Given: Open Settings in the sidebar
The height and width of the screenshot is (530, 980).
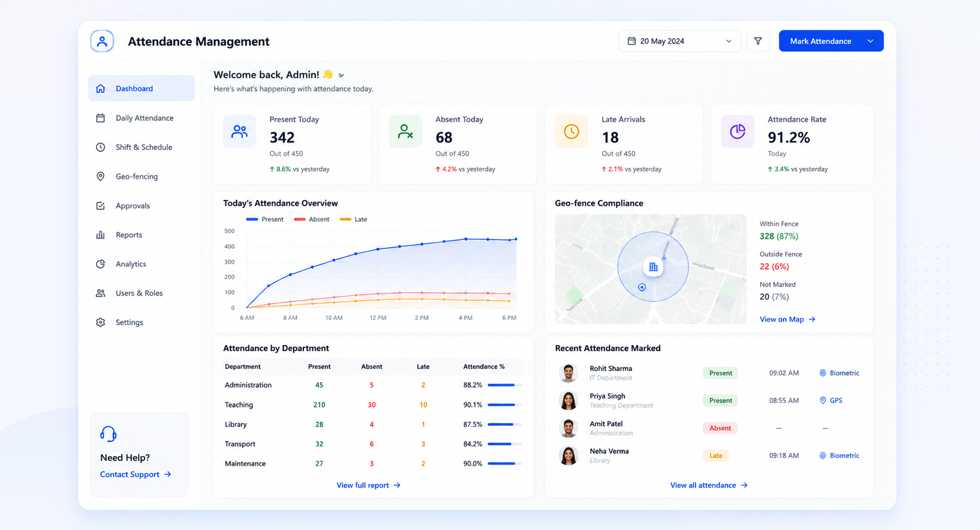Looking at the screenshot, I should 141,322.
